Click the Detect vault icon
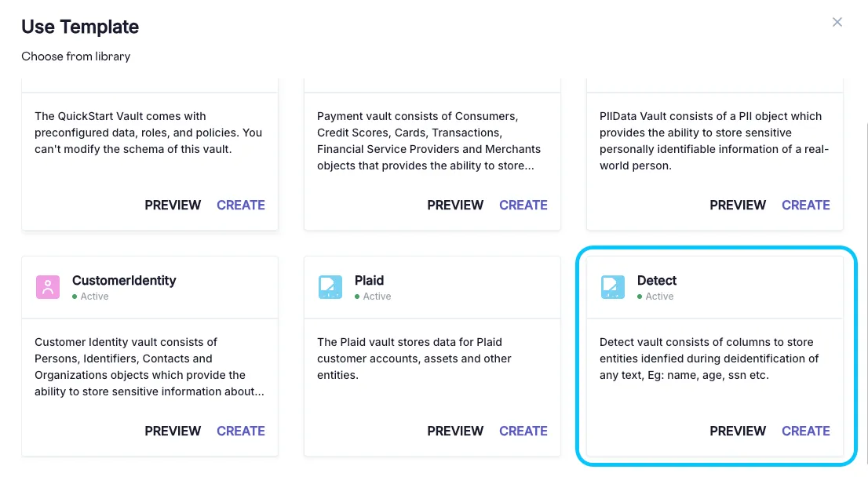 (x=613, y=286)
